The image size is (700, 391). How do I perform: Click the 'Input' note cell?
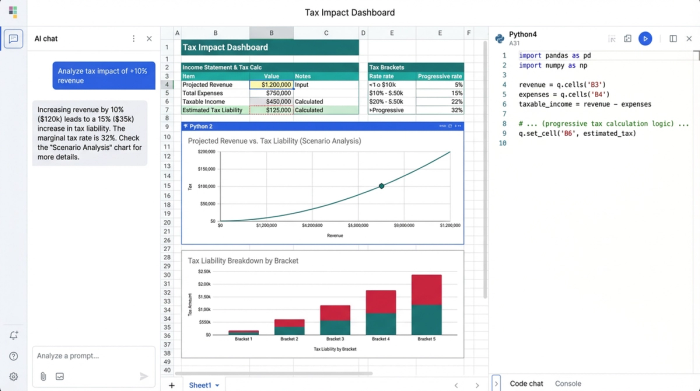pos(326,84)
